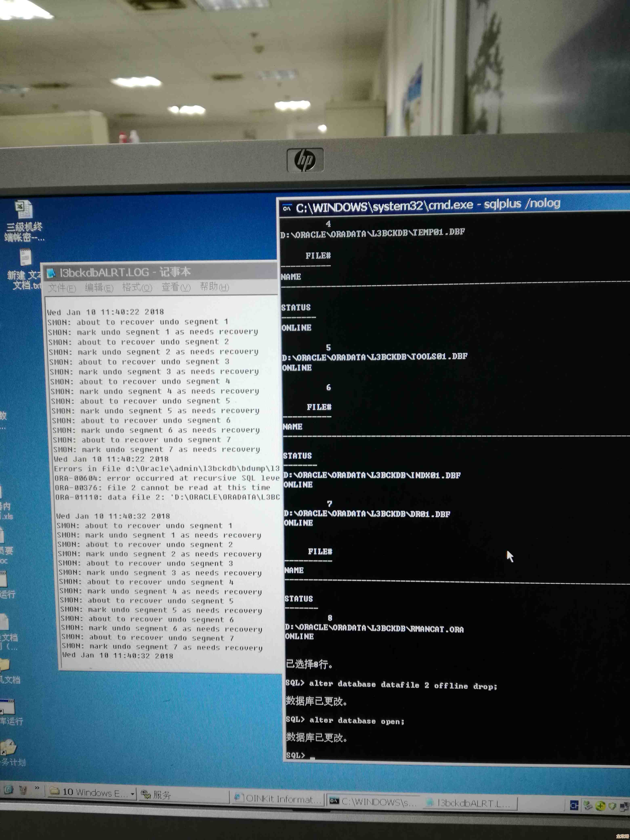Image resolution: width=630 pixels, height=840 pixels.
Task: Expand the quick launch overflow chevron
Action: [37, 788]
